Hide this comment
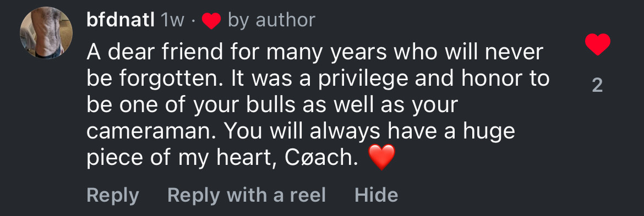Image resolution: width=644 pixels, height=216 pixels. (x=376, y=195)
